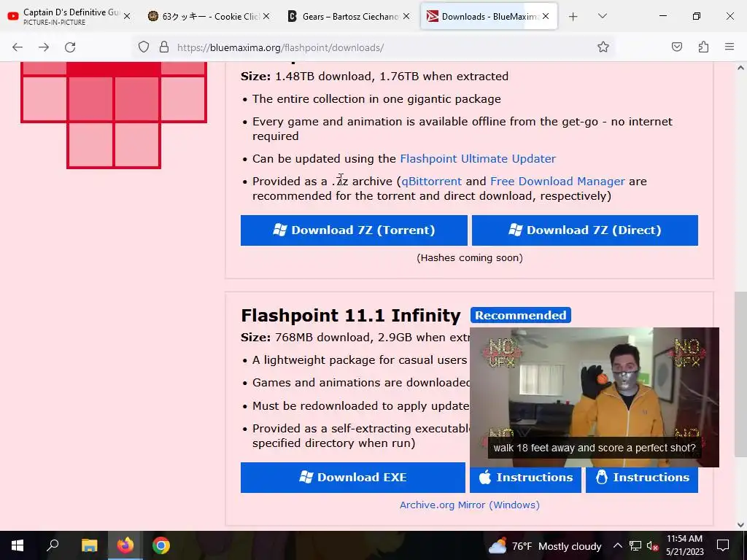Open the tracking protection shield icon

[x=144, y=47]
